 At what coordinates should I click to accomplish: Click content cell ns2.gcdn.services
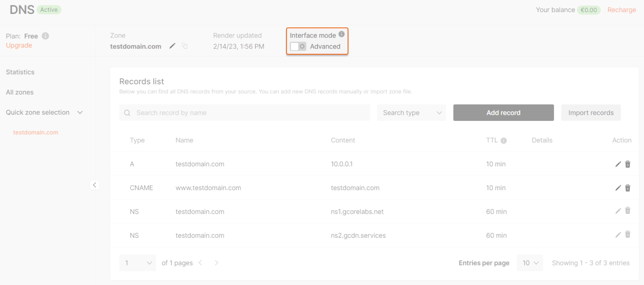pos(358,235)
